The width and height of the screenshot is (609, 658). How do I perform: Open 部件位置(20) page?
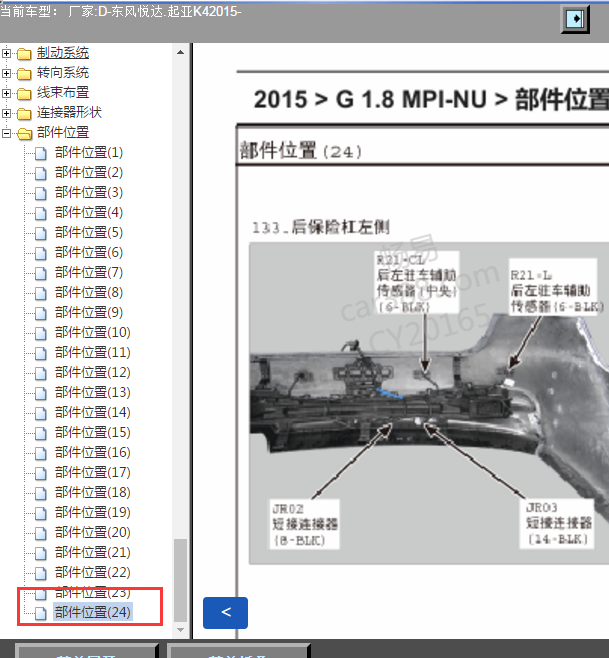click(92, 533)
